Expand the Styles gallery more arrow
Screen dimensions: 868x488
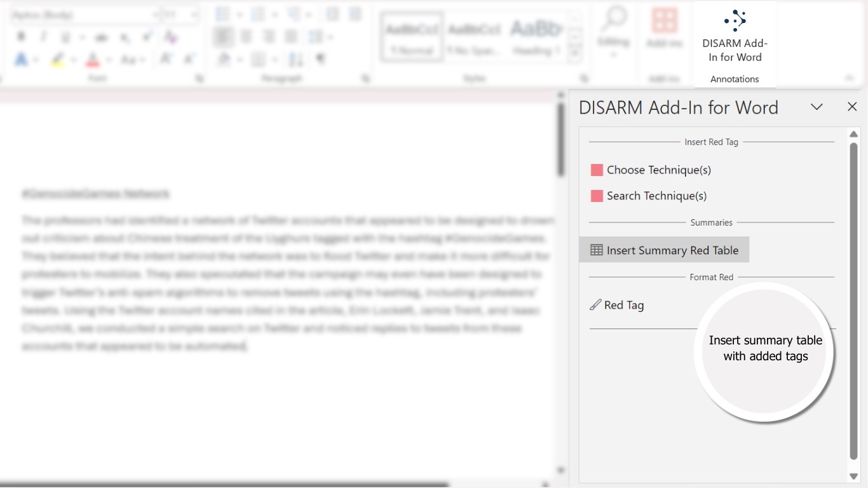575,53
